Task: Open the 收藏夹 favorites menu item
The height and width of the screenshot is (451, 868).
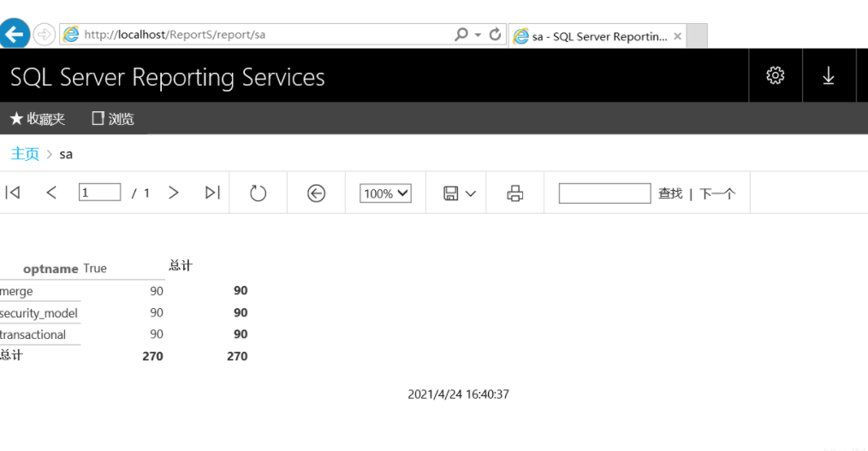Action: (38, 118)
